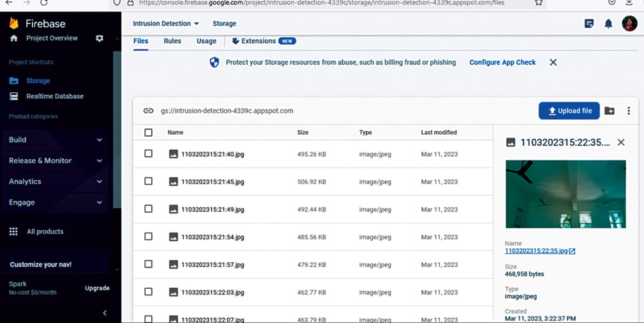This screenshot has width=644, height=323.
Task: Click the notifications bell icon
Action: click(x=608, y=24)
